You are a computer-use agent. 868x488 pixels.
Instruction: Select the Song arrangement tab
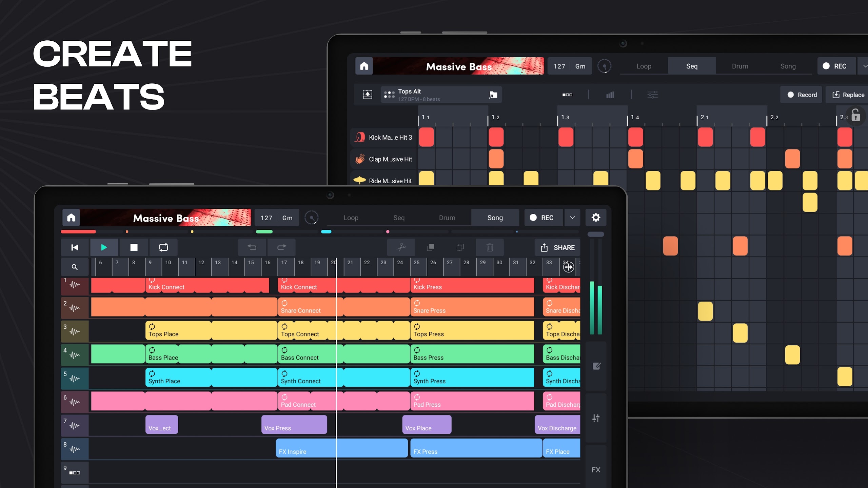pos(495,218)
